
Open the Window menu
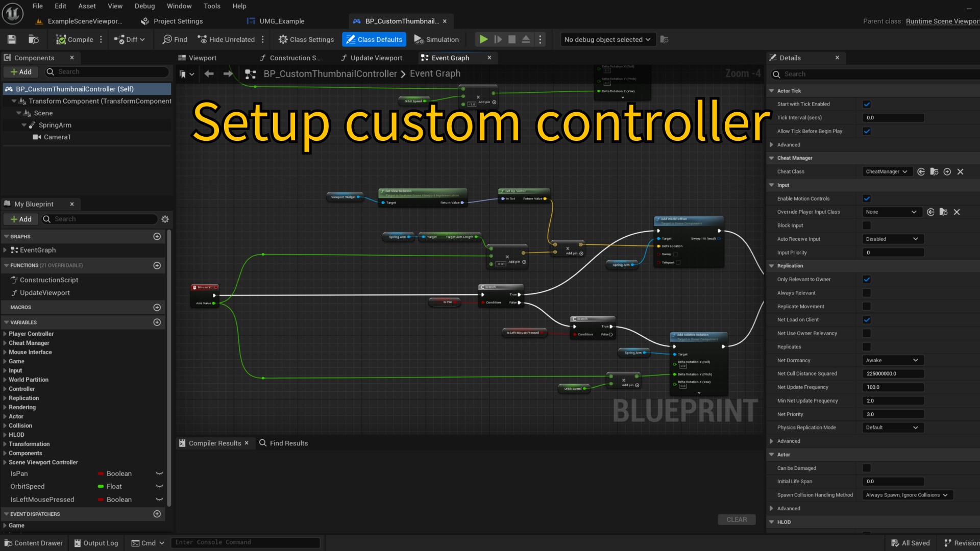coord(179,6)
